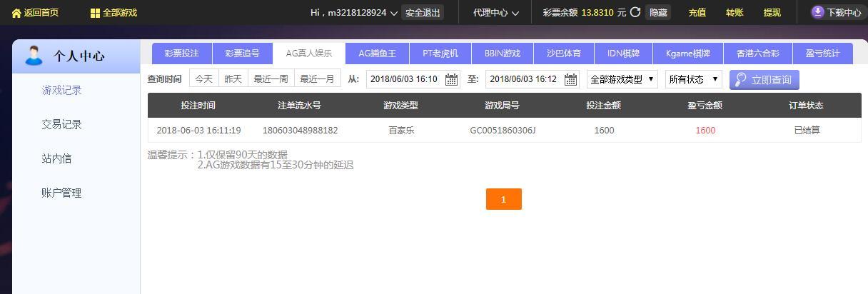Open the Kgame棋牌 tab

click(688, 54)
